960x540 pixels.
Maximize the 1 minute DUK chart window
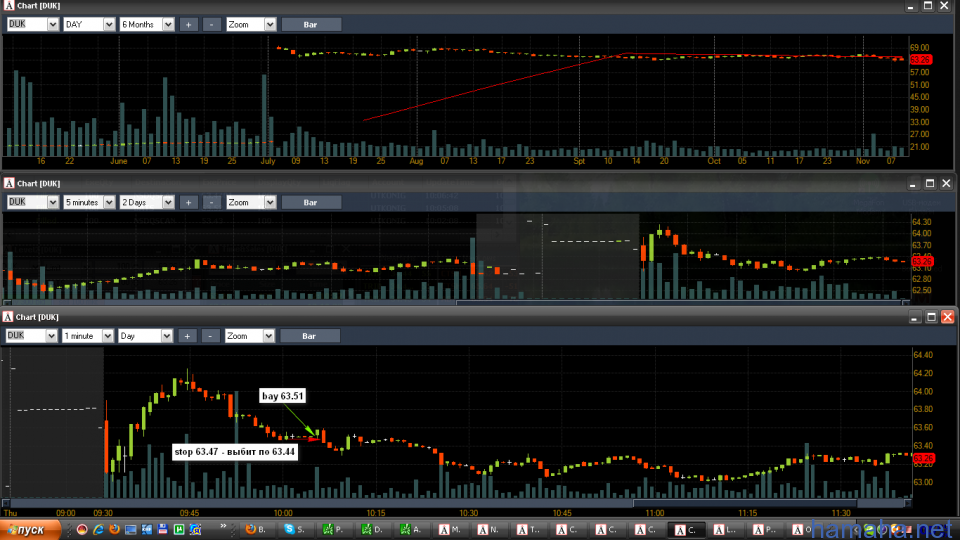pyautogui.click(x=930, y=317)
